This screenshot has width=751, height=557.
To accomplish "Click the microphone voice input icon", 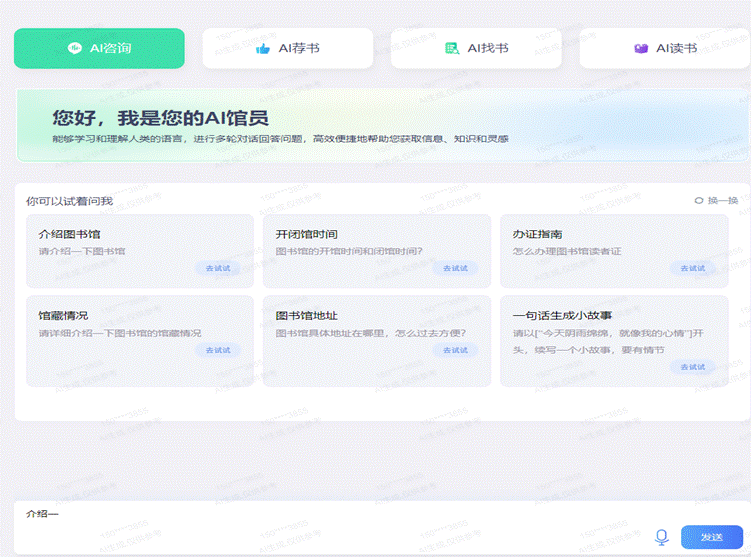I will [x=661, y=537].
